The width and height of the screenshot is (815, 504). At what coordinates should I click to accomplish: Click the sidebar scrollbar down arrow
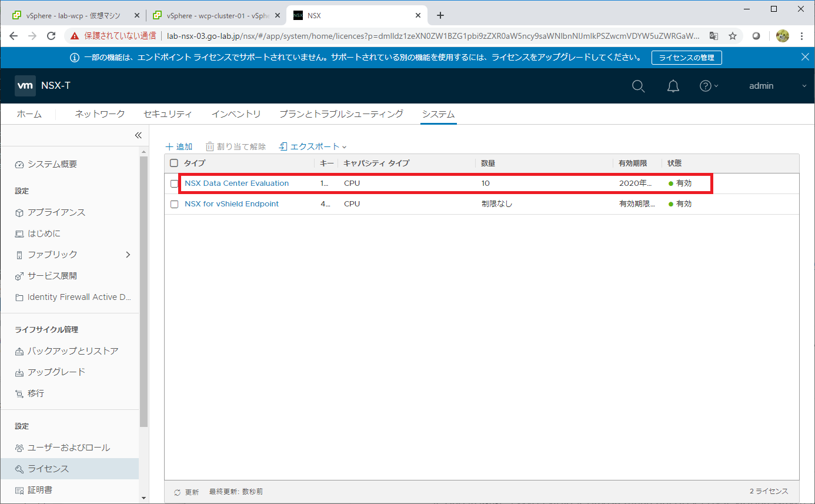click(x=144, y=498)
